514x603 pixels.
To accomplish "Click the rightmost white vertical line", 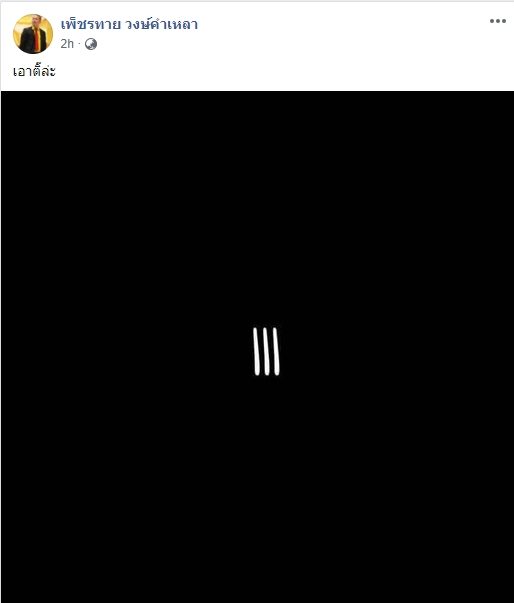I will click(x=276, y=351).
